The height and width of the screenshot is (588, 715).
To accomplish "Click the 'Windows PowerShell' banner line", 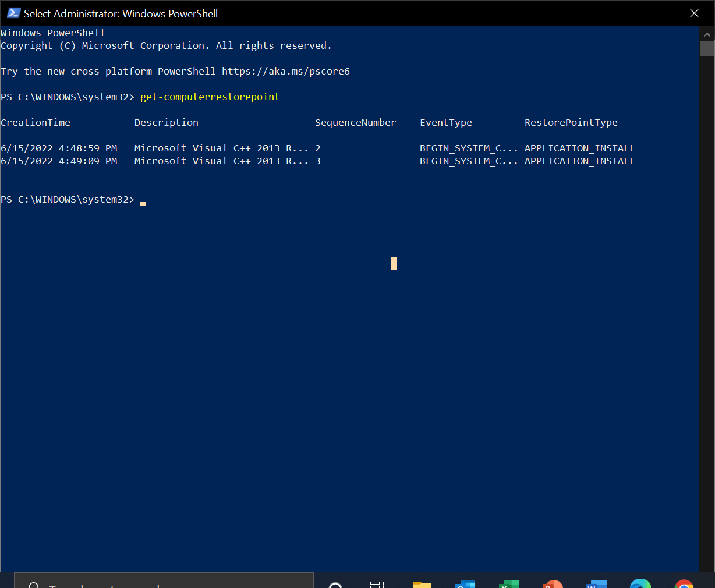I will click(x=53, y=33).
